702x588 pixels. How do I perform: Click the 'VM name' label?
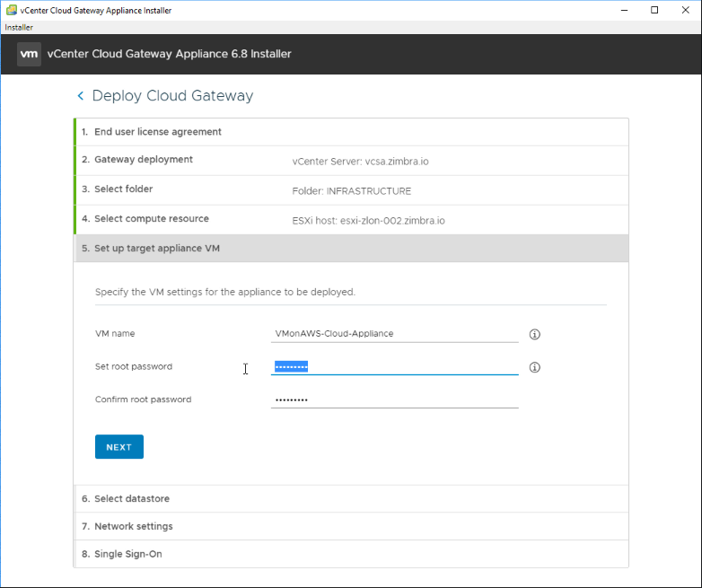pos(115,334)
